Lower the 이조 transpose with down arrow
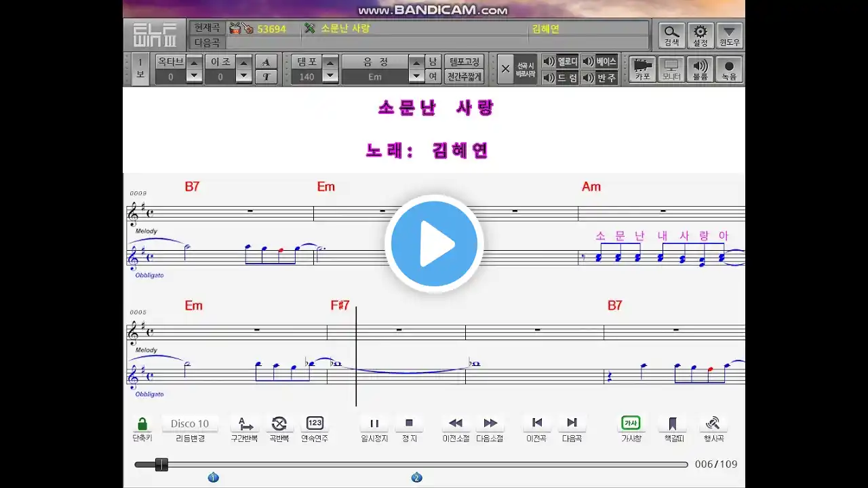The image size is (868, 488). point(244,76)
